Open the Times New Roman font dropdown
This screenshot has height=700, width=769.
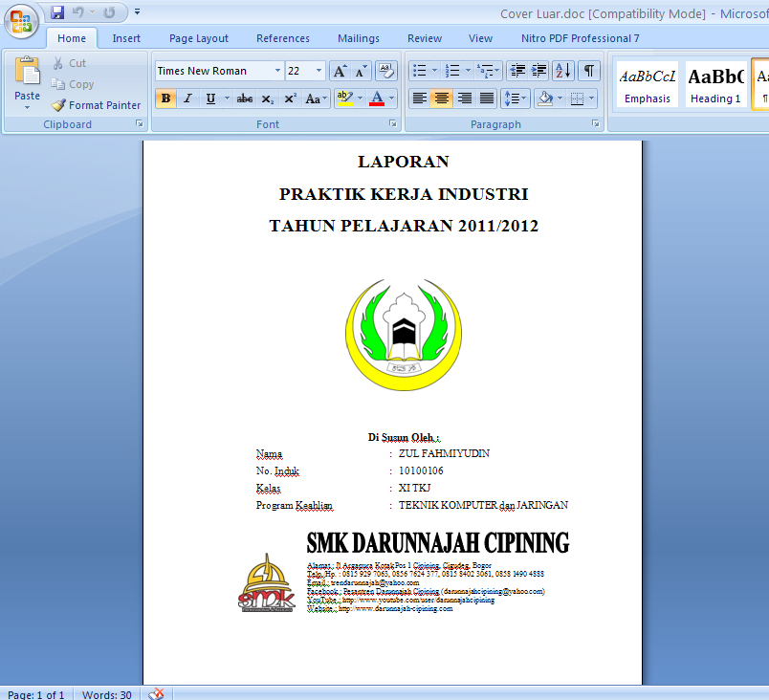coord(277,71)
